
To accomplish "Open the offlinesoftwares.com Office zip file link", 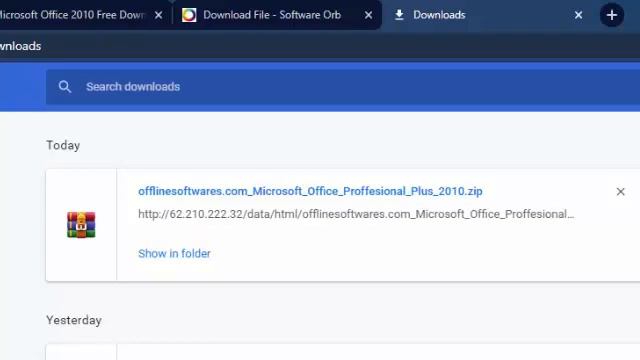I will [x=310, y=191].
